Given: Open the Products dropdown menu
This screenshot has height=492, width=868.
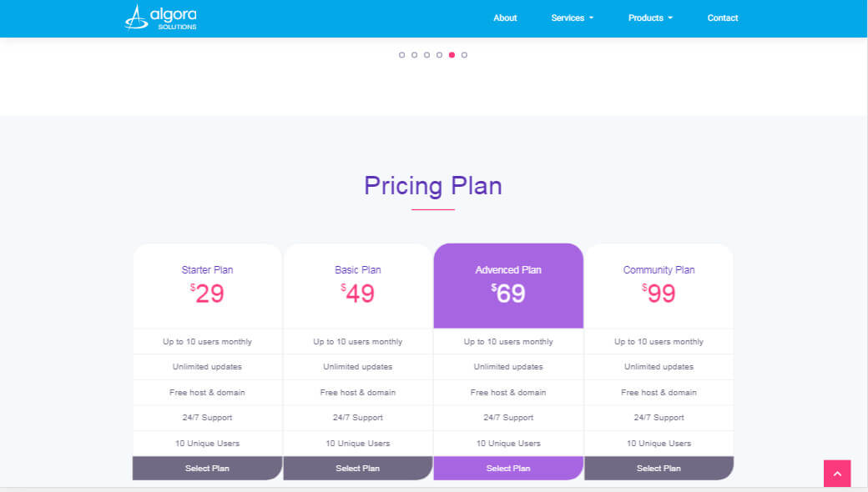Looking at the screenshot, I should coord(650,18).
